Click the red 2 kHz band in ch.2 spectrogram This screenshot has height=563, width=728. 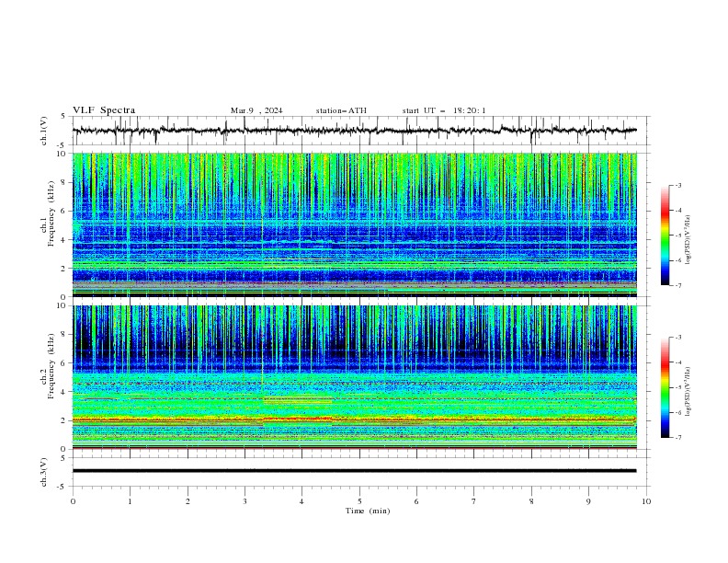(354, 419)
